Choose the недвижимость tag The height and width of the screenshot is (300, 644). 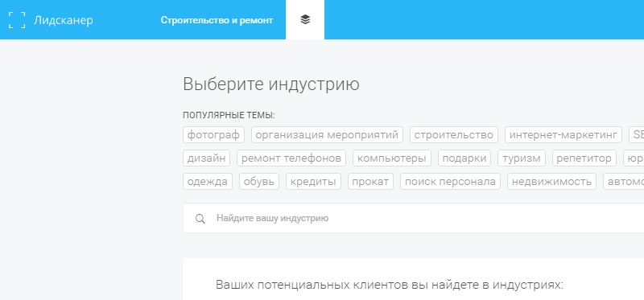[x=551, y=182]
